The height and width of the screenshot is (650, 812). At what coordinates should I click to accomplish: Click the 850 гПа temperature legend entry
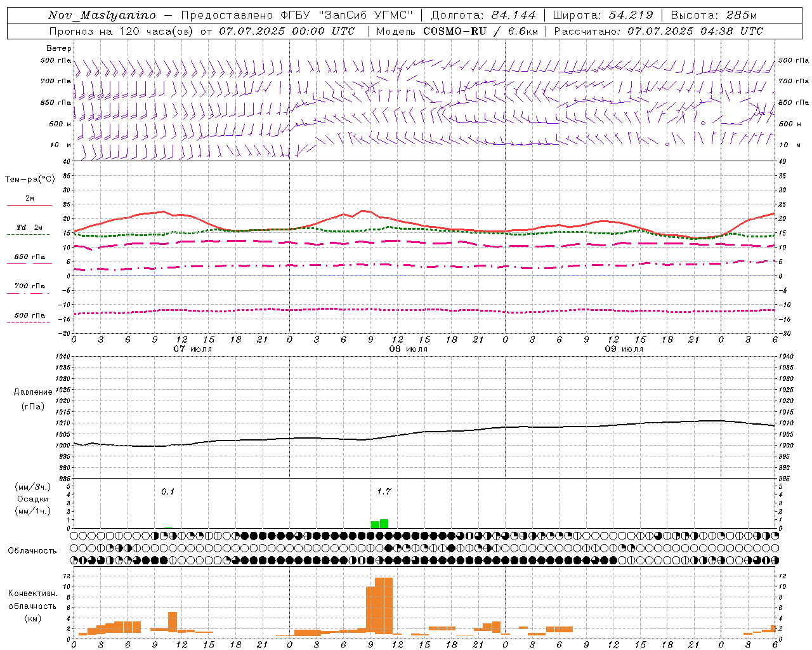click(29, 257)
